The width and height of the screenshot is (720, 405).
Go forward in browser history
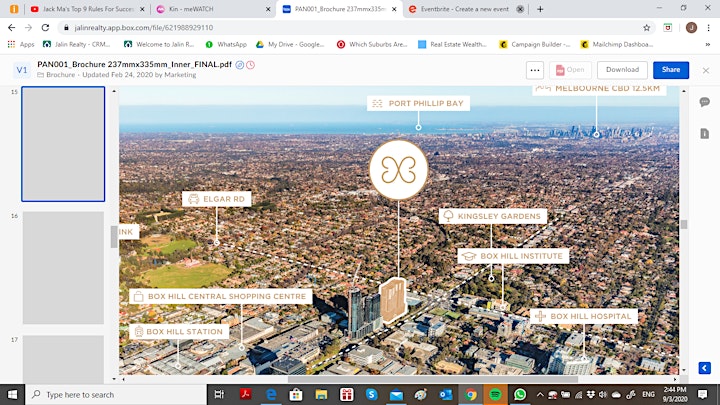tap(28, 28)
